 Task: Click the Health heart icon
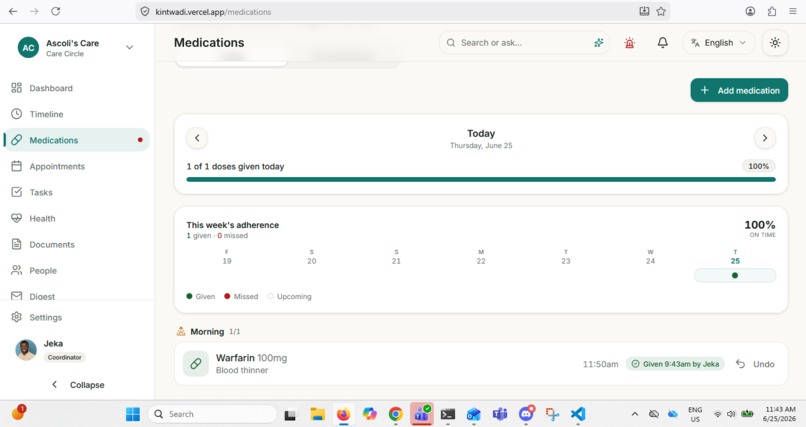(x=16, y=218)
